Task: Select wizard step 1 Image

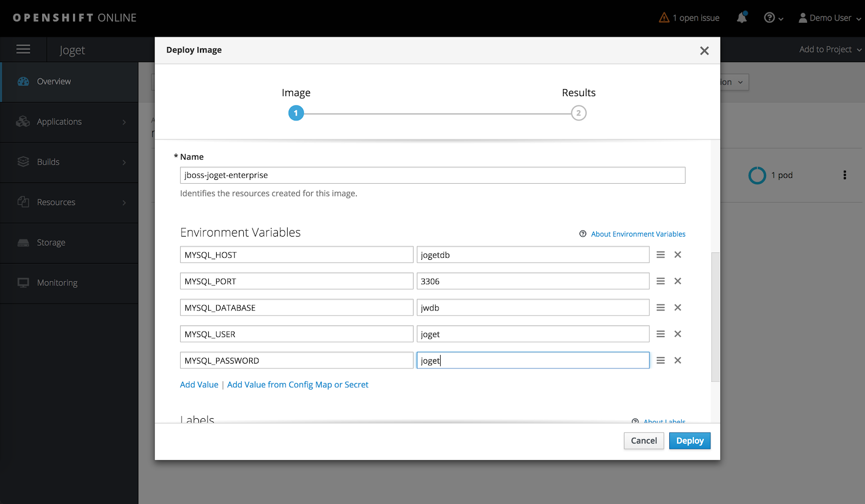Action: (x=296, y=113)
